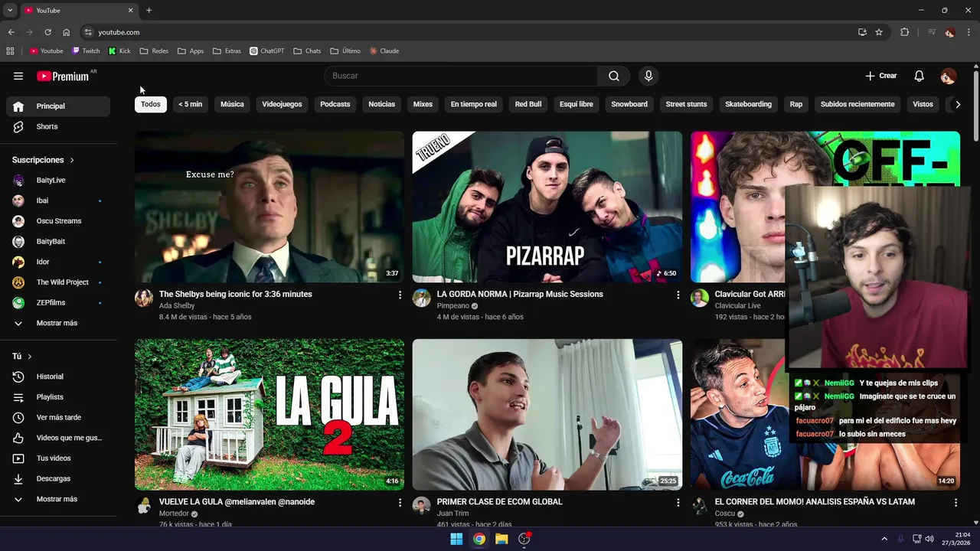Open options menu for VUELVE LA GULA video

[400, 503]
